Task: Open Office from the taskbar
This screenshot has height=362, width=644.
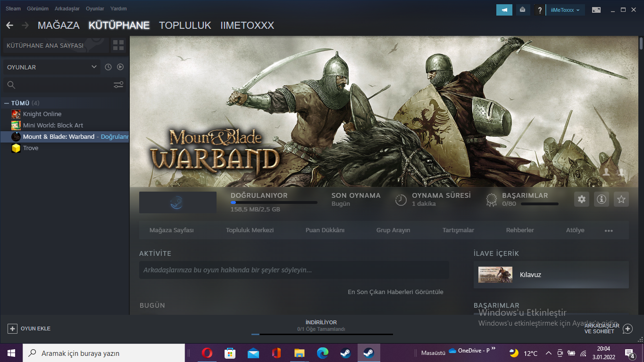Action: (x=276, y=353)
